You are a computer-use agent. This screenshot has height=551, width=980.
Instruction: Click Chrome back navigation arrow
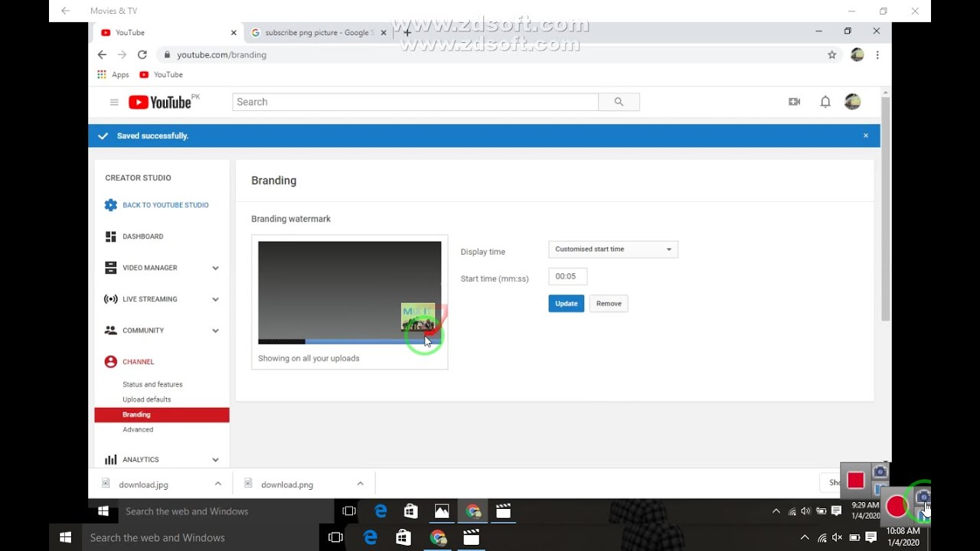coord(102,54)
